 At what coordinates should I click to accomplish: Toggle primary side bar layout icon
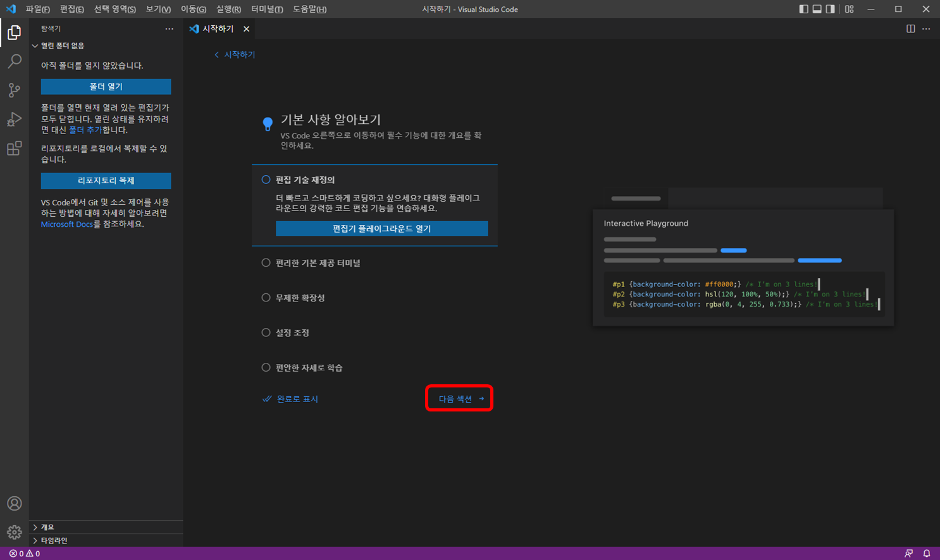tap(803, 9)
